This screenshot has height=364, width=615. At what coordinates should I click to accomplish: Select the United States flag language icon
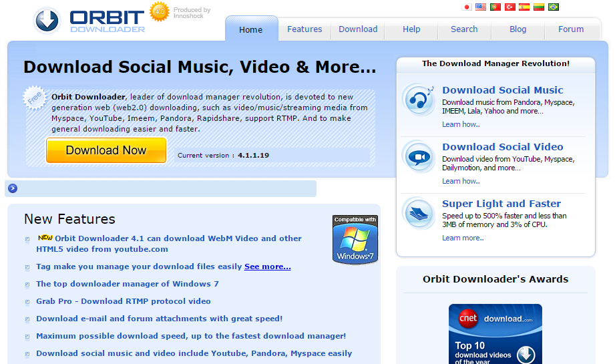481,7
